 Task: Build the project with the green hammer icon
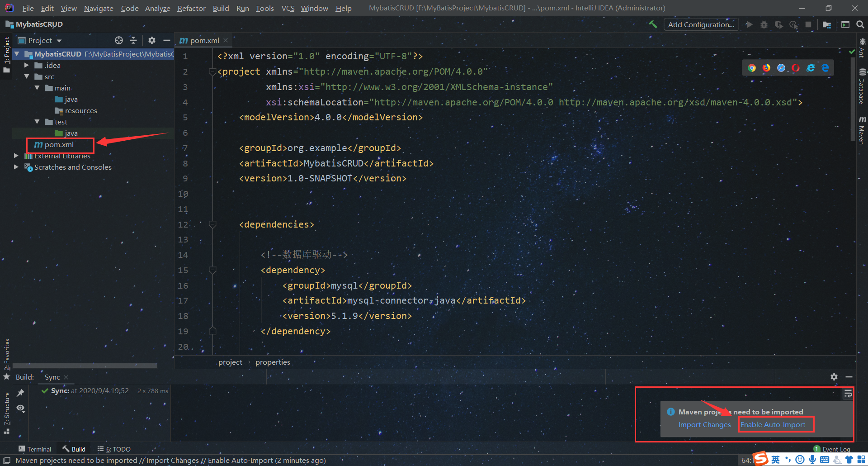(653, 24)
